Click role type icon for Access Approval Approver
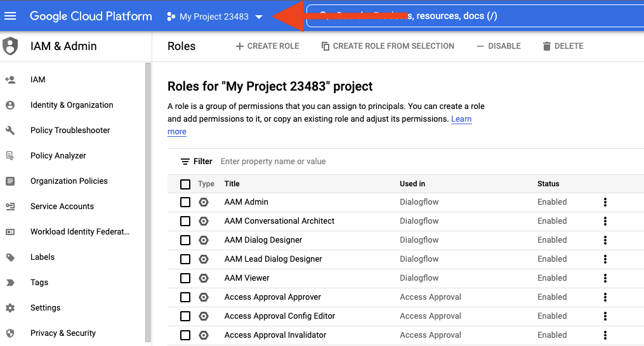644x346 pixels. click(x=204, y=297)
